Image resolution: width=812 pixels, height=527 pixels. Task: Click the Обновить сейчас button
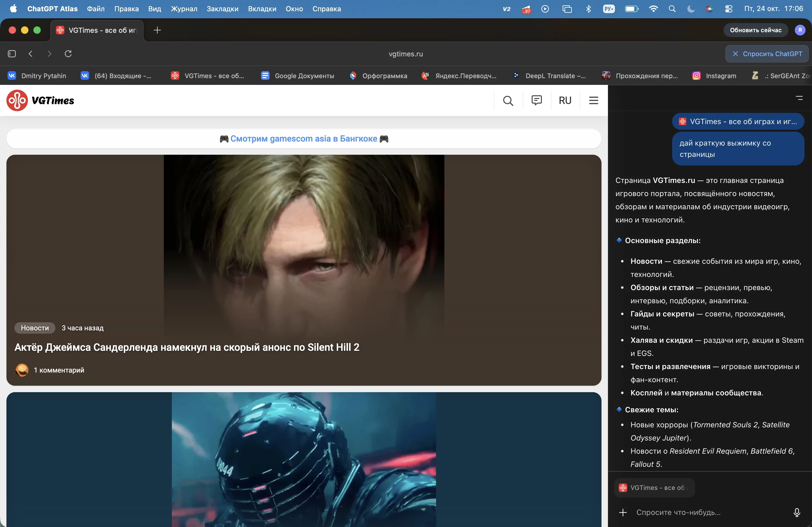tap(755, 30)
